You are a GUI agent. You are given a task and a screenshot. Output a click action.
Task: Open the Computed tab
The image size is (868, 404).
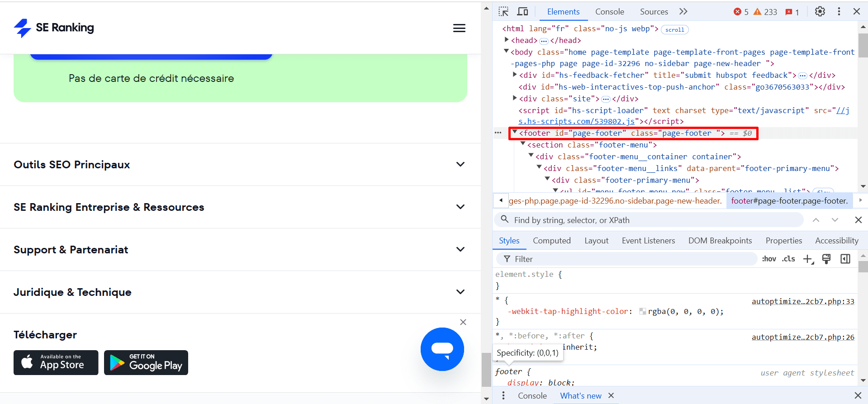pyautogui.click(x=551, y=241)
